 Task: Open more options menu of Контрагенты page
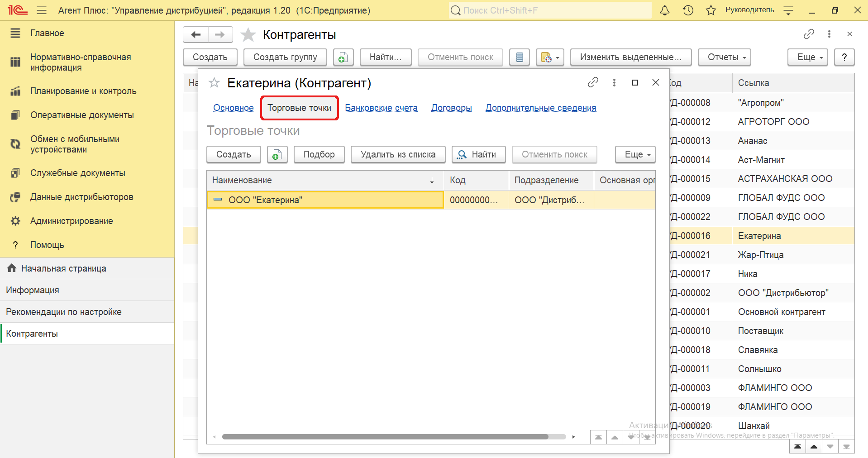click(x=829, y=34)
